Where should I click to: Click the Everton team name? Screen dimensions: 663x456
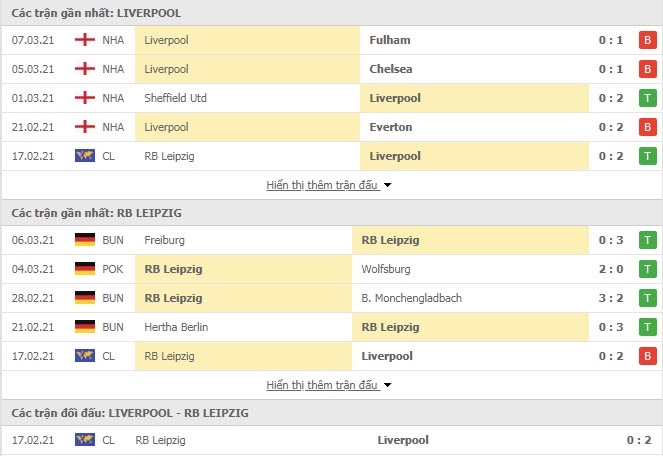click(x=391, y=127)
